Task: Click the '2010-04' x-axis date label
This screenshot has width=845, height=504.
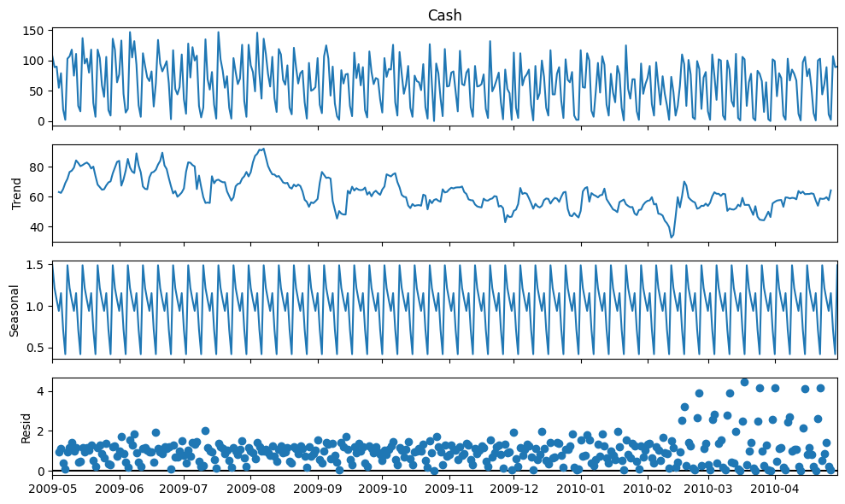Action: click(775, 489)
